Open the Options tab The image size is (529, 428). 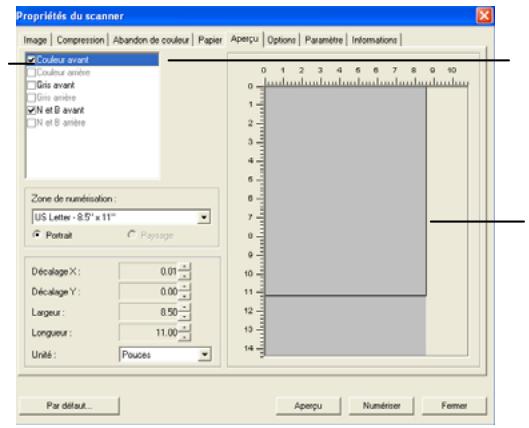click(281, 40)
